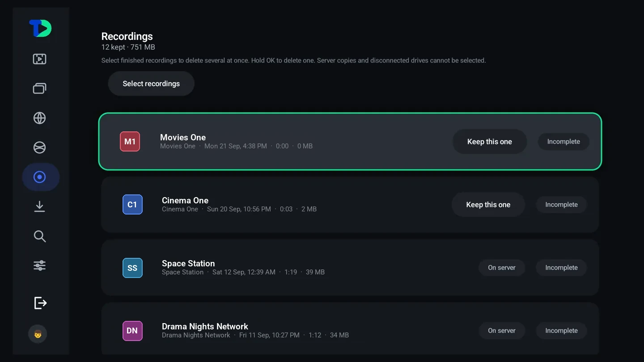
Task: Open the video player icon in sidebar
Action: [40, 59]
